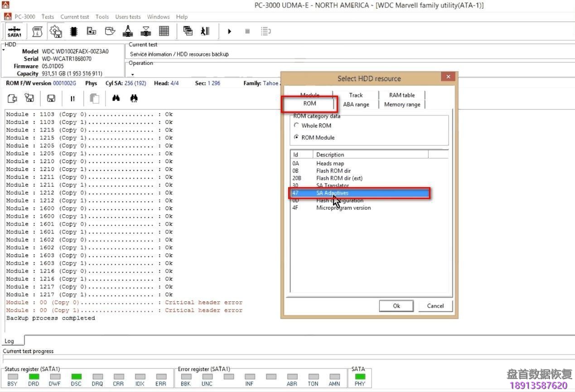Click the Ok button in dialog
Viewport: 575px width, 392px height.
click(x=396, y=306)
